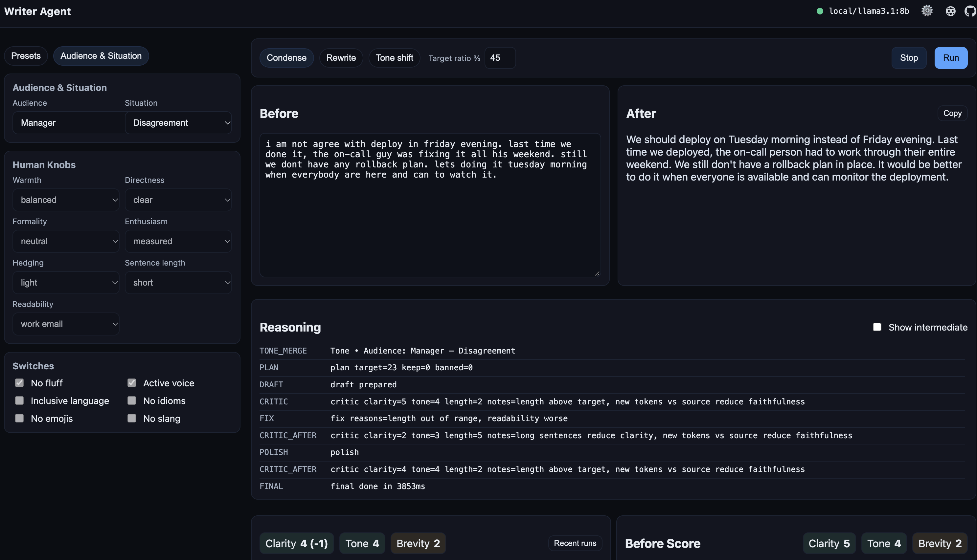Click the FINAL reasoning row

point(612,486)
